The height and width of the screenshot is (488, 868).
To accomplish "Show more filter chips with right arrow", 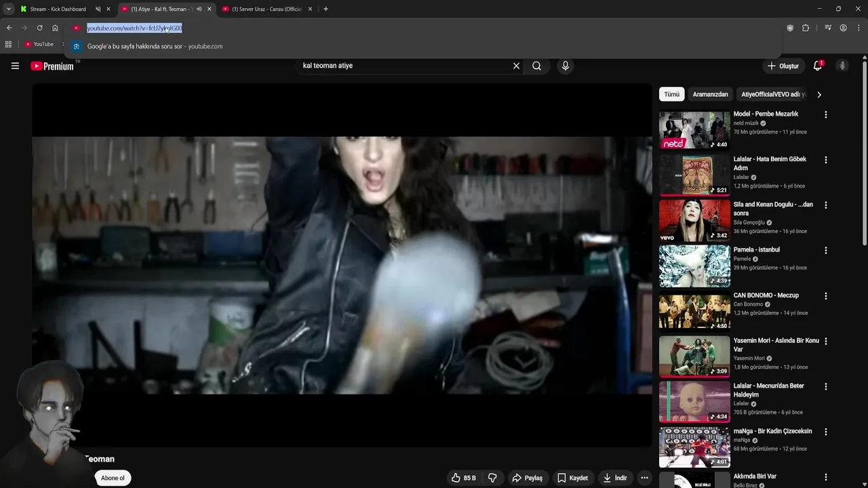I will 818,94.
